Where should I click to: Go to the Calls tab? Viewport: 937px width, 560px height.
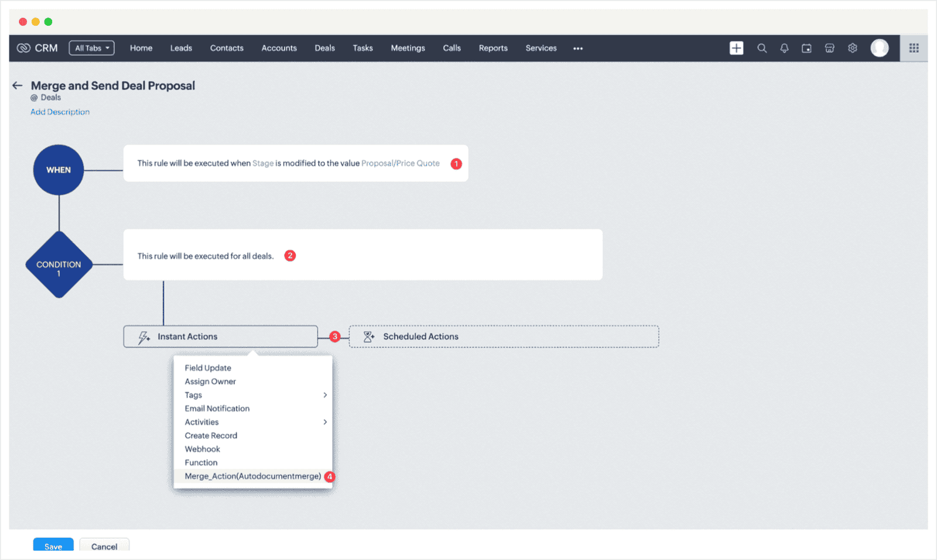(452, 48)
